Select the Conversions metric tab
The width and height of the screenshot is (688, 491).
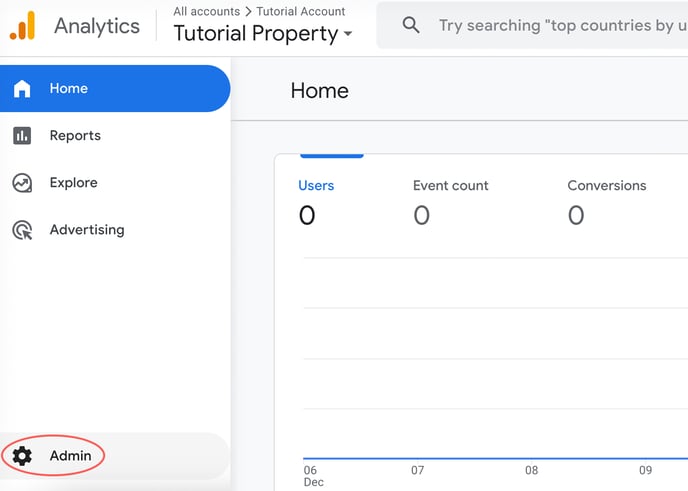pyautogui.click(x=607, y=202)
